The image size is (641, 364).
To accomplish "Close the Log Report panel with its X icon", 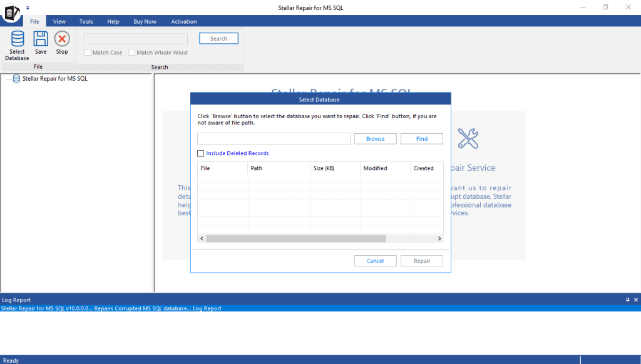I will 635,300.
